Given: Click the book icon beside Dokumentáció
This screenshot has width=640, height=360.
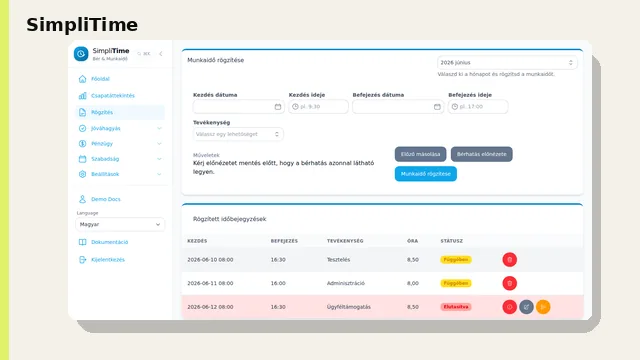Looking at the screenshot, I should click(82, 242).
